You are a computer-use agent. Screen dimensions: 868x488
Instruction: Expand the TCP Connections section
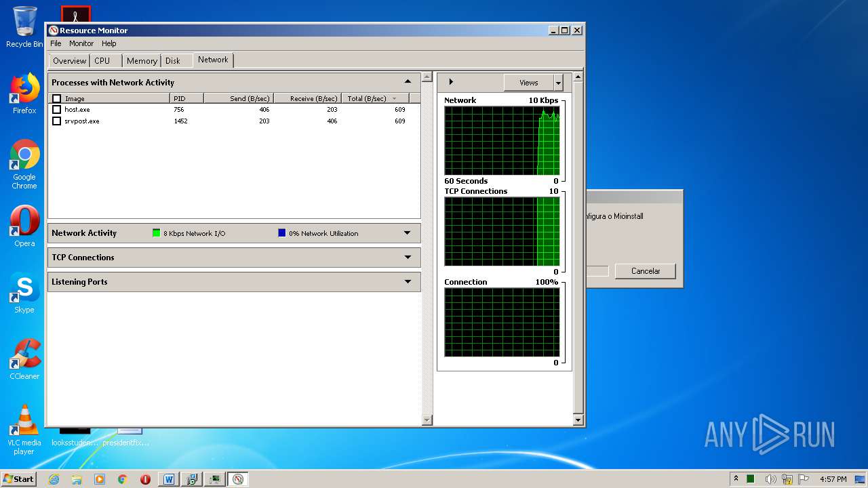point(408,258)
